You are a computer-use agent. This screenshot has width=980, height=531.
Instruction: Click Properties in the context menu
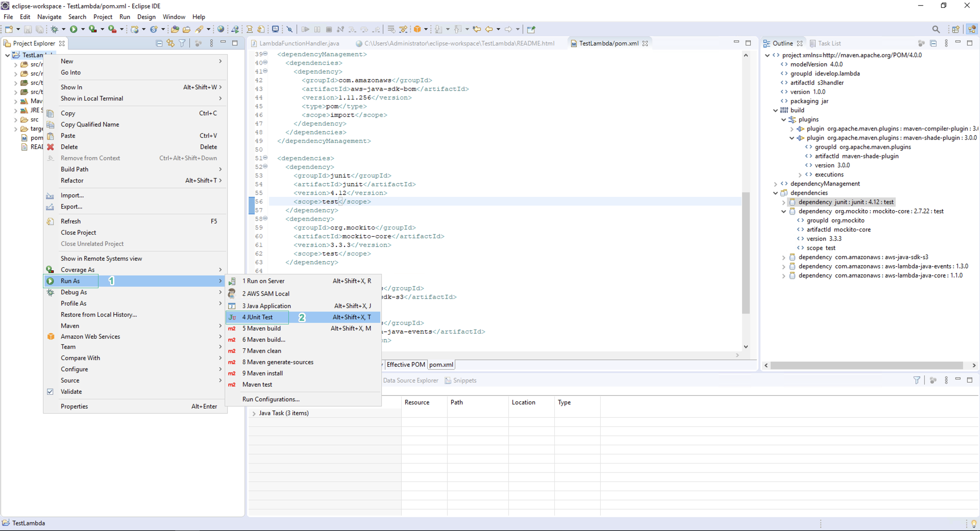pos(135,407)
